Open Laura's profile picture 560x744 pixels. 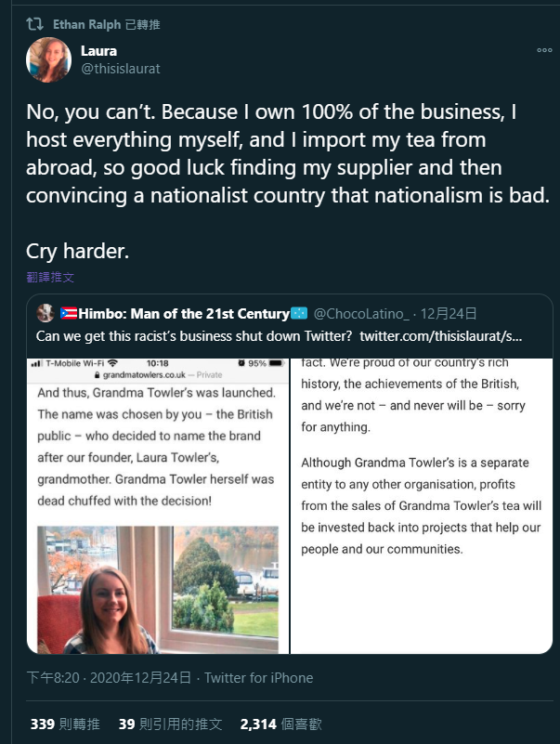point(49,59)
